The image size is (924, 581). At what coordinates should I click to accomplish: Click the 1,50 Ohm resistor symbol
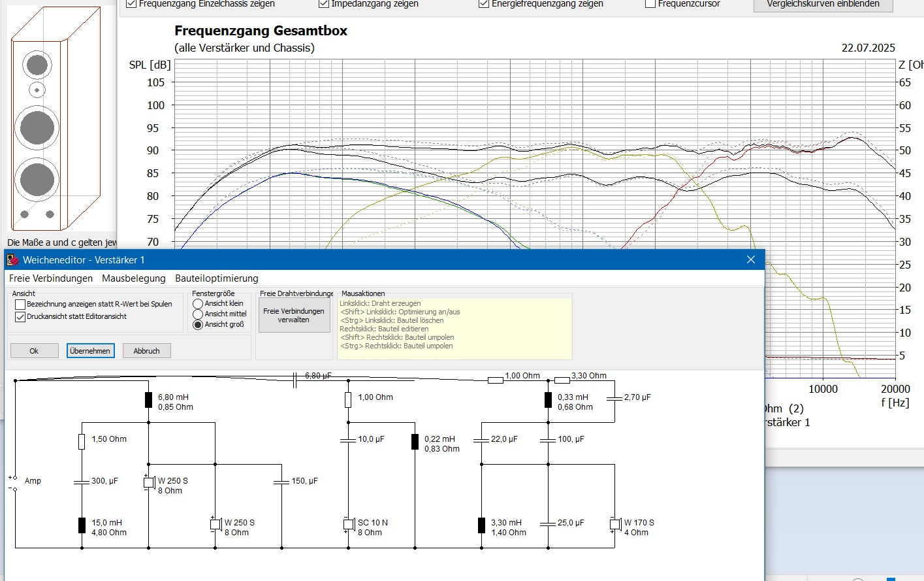tap(82, 442)
